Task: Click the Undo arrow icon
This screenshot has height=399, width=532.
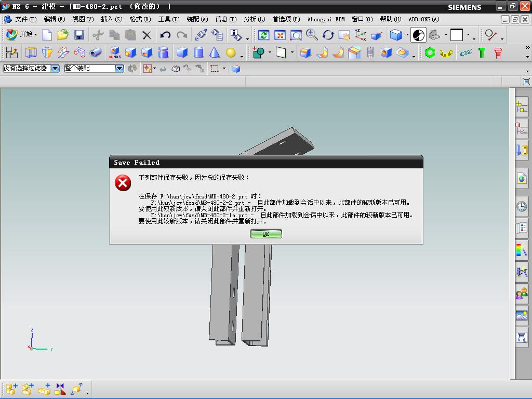Action: [x=165, y=35]
